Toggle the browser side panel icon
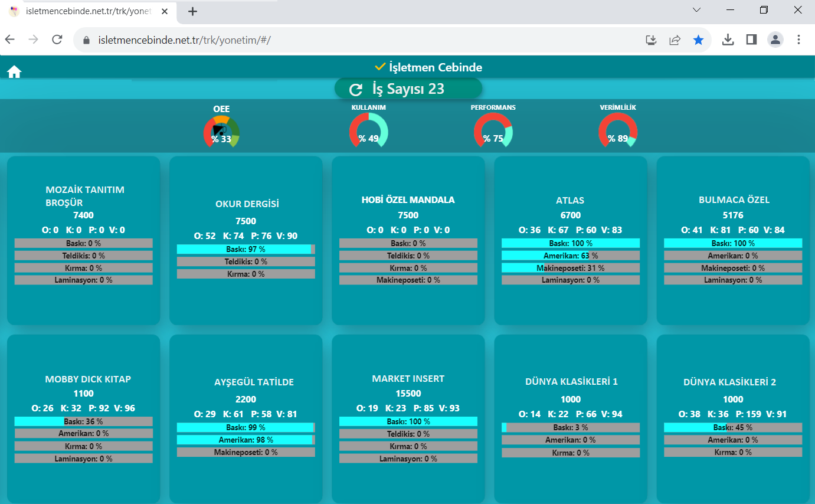815x504 pixels. click(751, 40)
